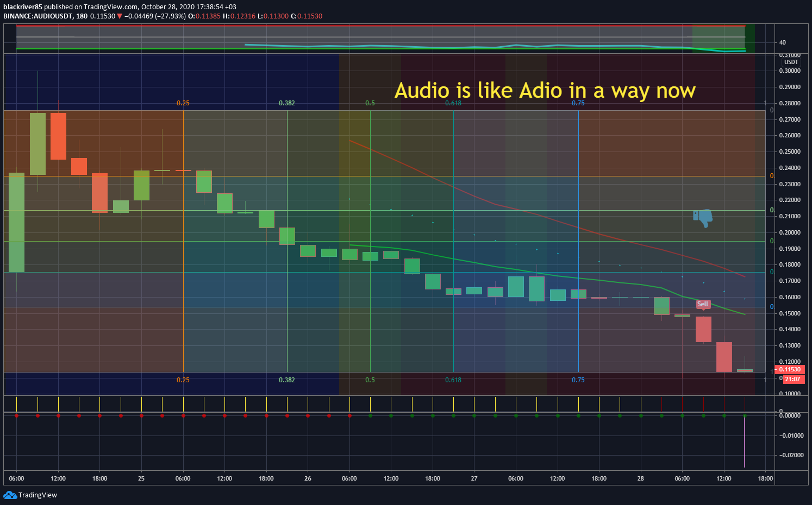Click the TradingView.com text in header
812x505 pixels.
coord(111,7)
